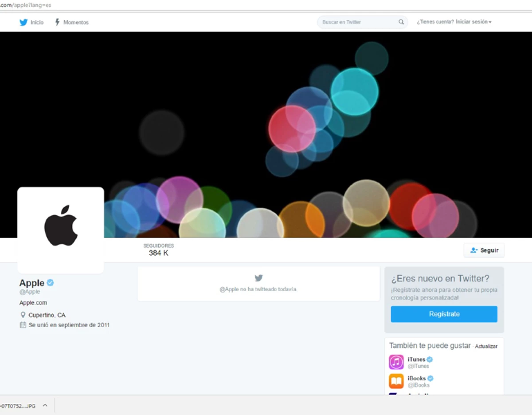Click the location pin icon by Cupertino
The image size is (532, 415).
click(x=23, y=315)
